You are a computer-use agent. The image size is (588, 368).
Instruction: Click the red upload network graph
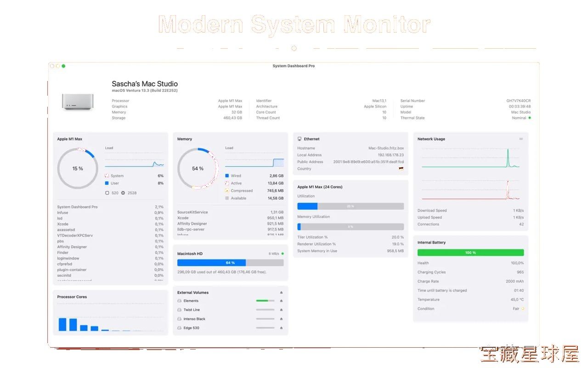470,190
